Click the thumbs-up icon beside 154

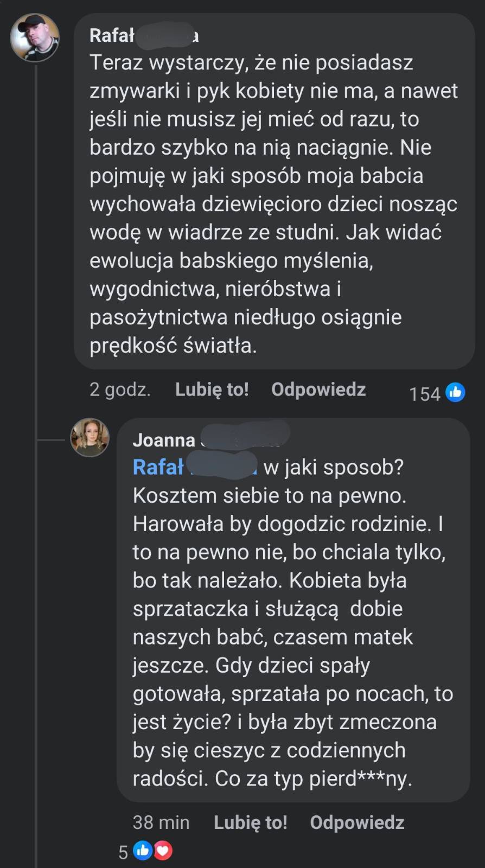tap(455, 392)
